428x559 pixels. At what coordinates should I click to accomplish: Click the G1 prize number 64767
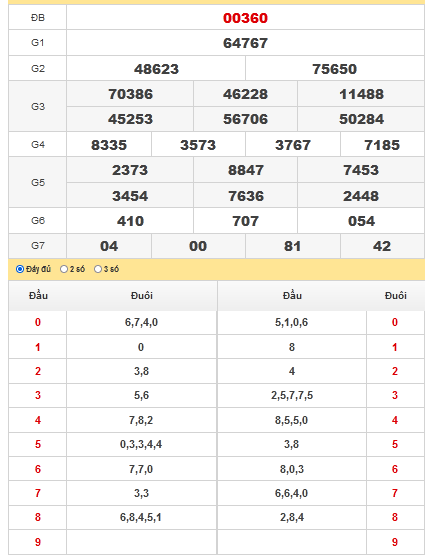pos(245,43)
